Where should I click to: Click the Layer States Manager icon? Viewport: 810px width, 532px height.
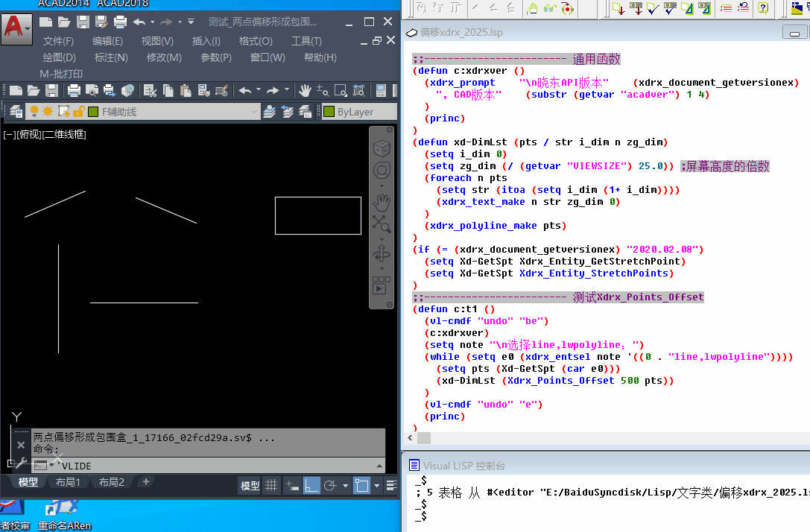click(305, 112)
